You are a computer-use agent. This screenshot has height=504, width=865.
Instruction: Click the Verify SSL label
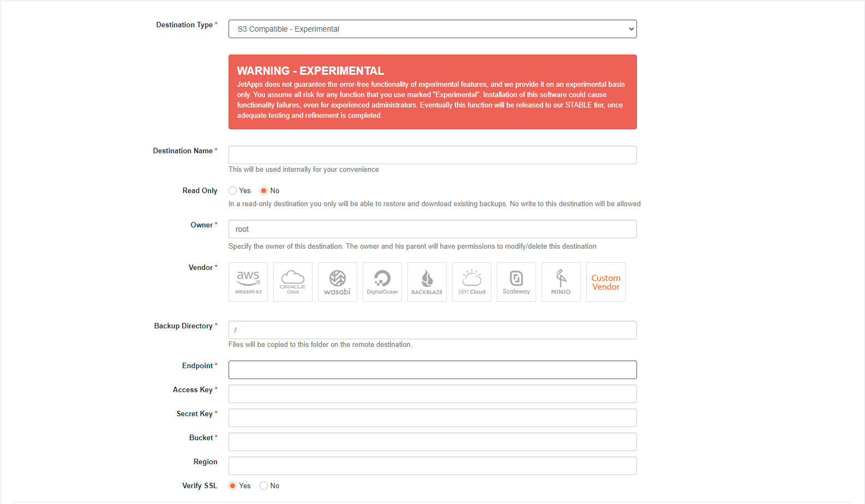click(200, 486)
